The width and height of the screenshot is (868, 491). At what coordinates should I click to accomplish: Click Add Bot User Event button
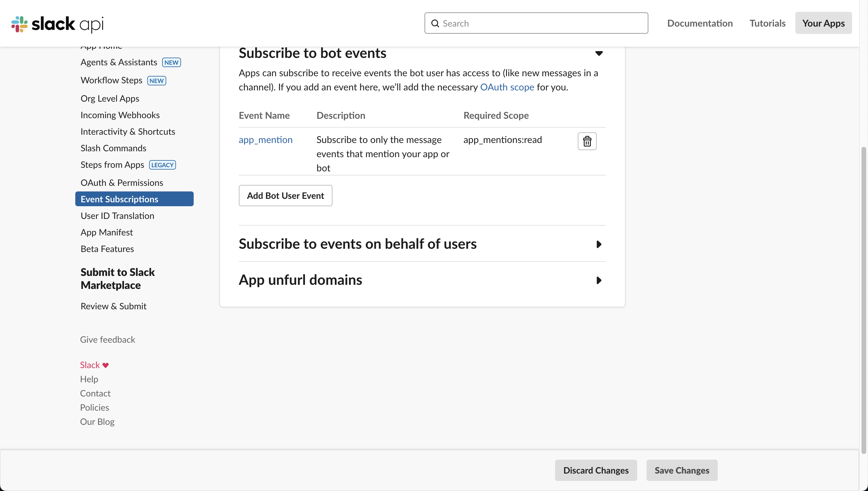click(285, 196)
